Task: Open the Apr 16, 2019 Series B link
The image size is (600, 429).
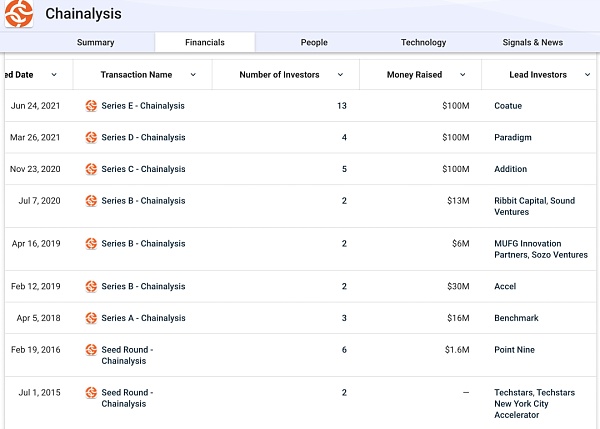Action: tap(143, 243)
